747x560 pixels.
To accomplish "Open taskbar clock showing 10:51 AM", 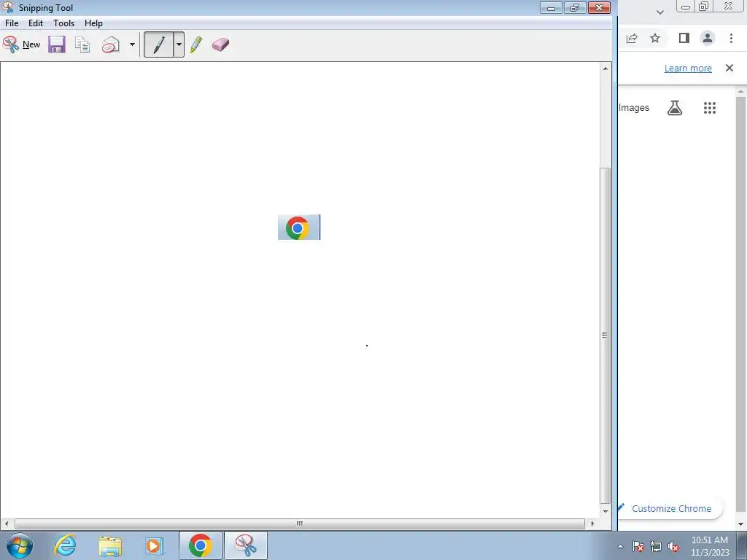I will (x=710, y=546).
